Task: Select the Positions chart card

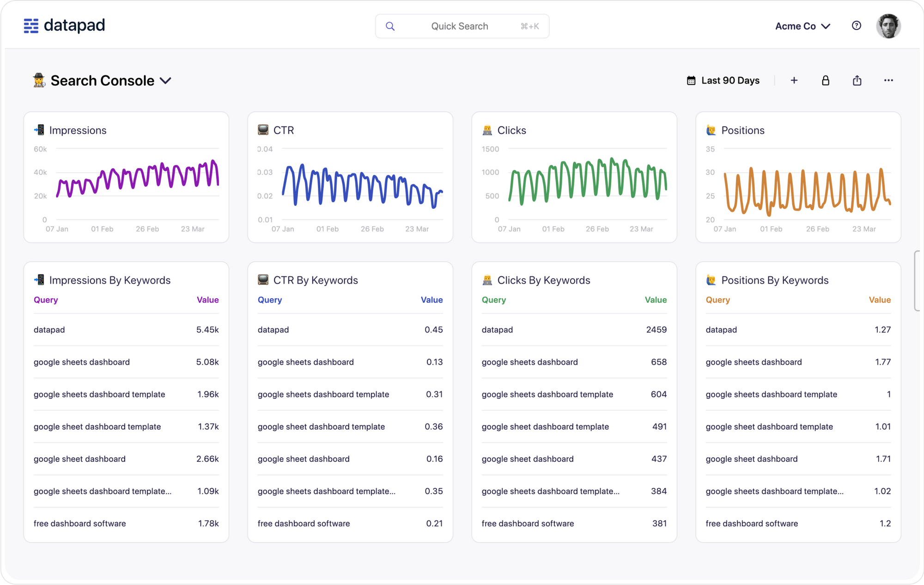Action: pos(797,178)
